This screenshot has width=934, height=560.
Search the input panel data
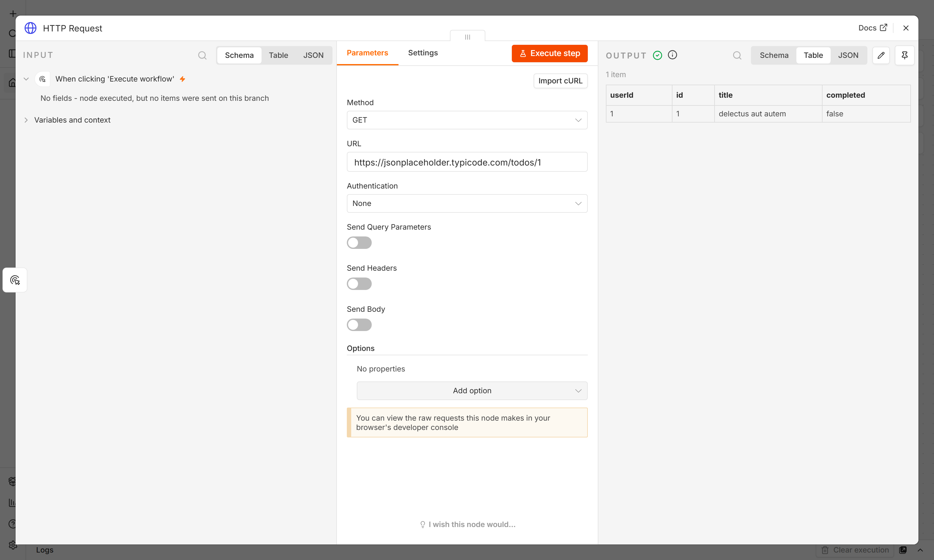[202, 55]
